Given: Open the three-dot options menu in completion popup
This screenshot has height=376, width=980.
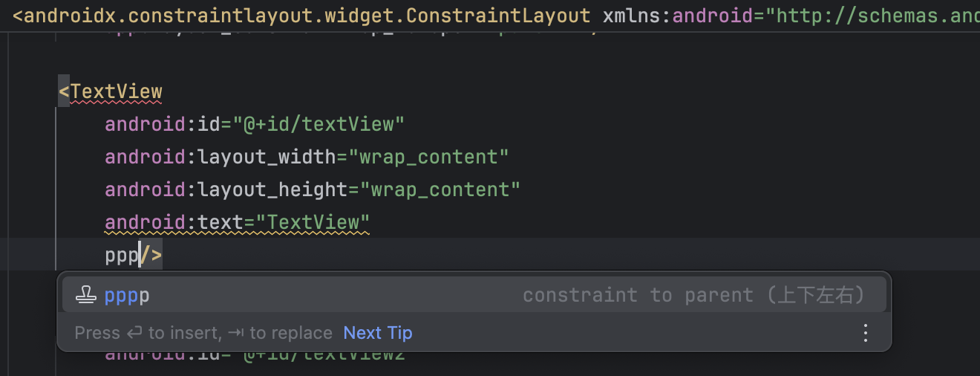Looking at the screenshot, I should point(865,333).
